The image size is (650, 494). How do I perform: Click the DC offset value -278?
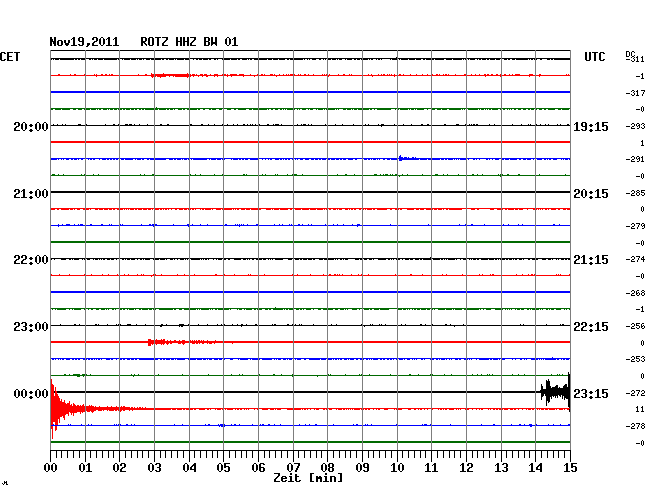635,426
